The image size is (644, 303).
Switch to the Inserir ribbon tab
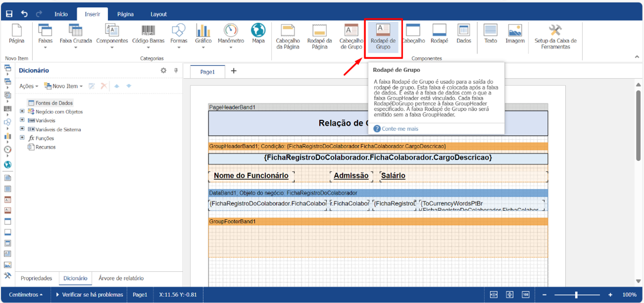(x=92, y=14)
